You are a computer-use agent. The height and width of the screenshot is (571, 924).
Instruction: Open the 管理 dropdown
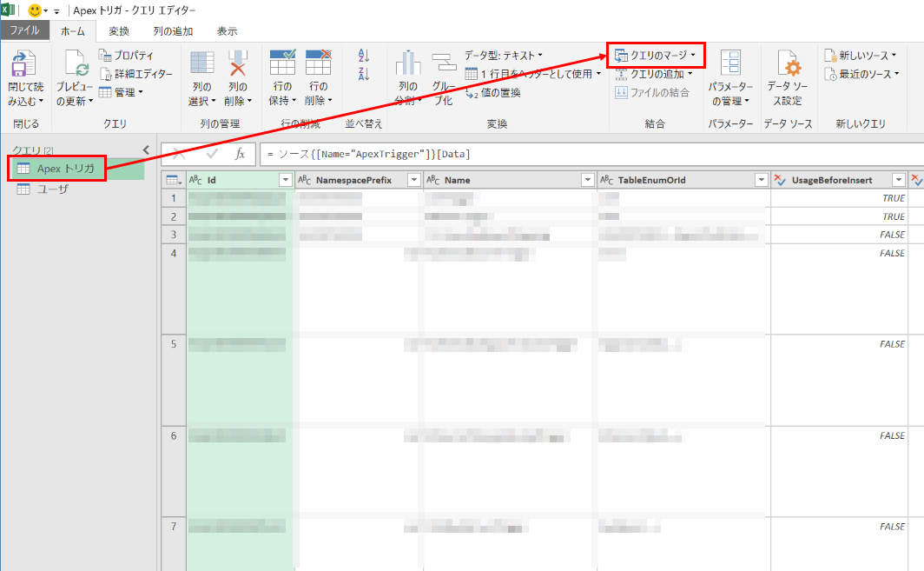click(x=122, y=92)
